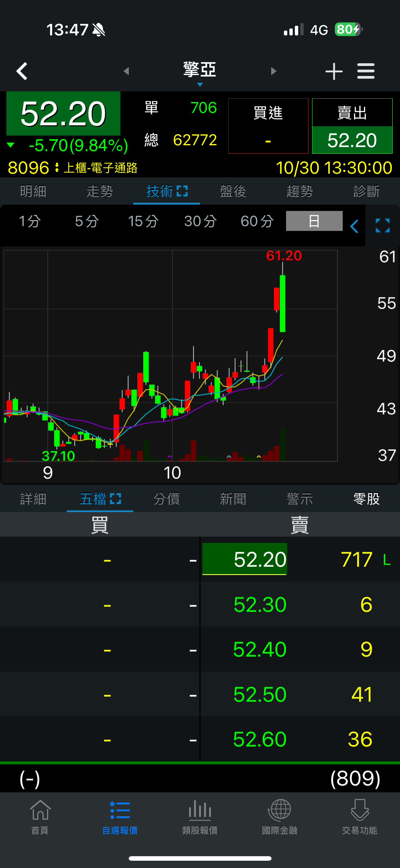The height and width of the screenshot is (868, 400).
Task: Tap the 買進 buy button
Action: pyautogui.click(x=268, y=126)
